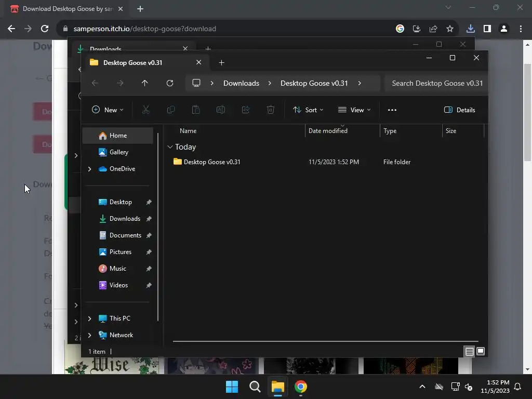532x399 pixels.
Task: Click the This PC monitor icon in address bar
Action: (196, 83)
